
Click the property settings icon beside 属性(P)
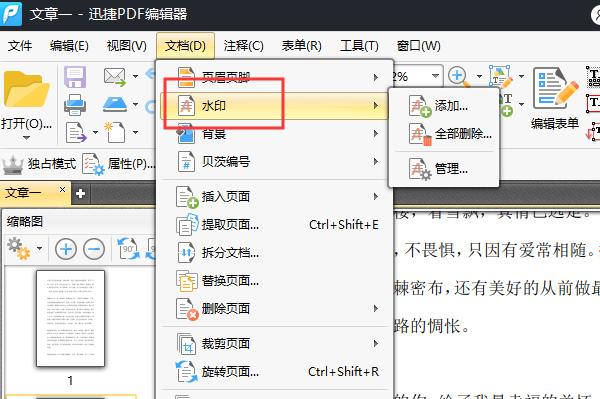click(93, 164)
